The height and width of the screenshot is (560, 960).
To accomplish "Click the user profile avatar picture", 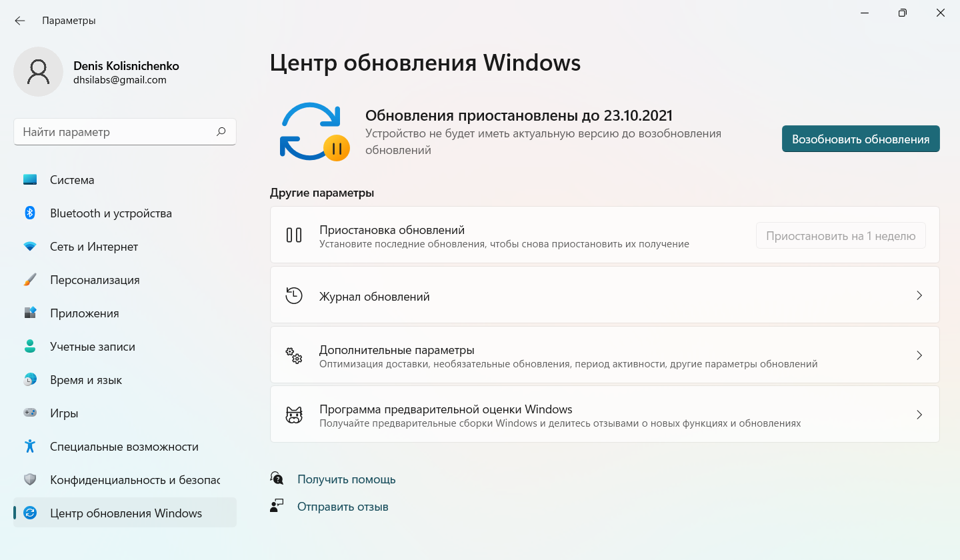I will (x=39, y=72).
